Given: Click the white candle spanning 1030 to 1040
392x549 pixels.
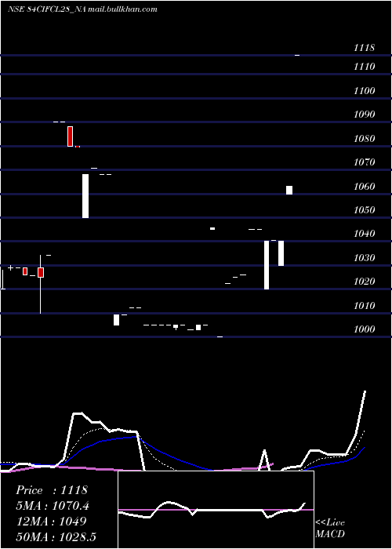Looking at the screenshot, I should point(281,253).
